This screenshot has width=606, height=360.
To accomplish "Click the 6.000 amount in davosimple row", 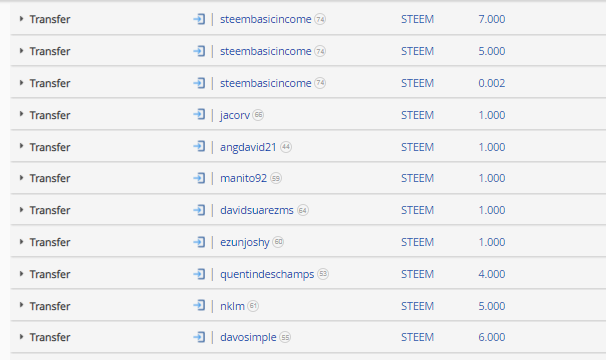I will click(492, 337).
